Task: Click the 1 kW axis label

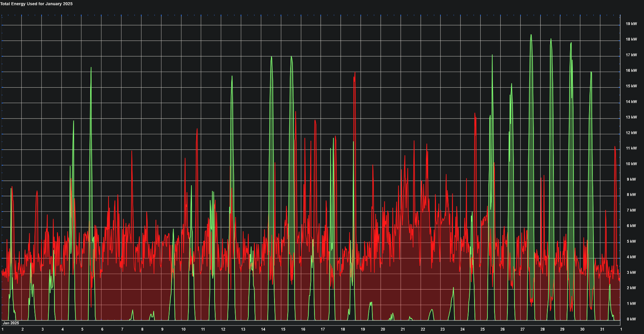Action: coord(631,304)
